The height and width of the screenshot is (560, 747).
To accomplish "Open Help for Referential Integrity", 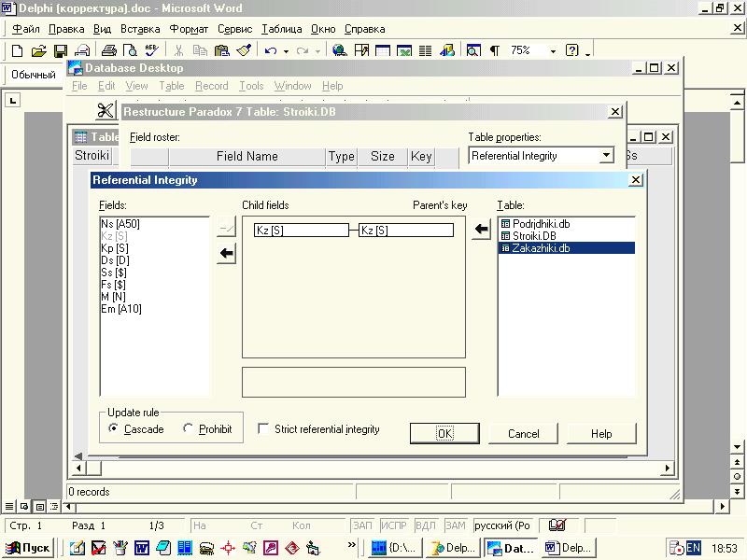I will tap(601, 433).
